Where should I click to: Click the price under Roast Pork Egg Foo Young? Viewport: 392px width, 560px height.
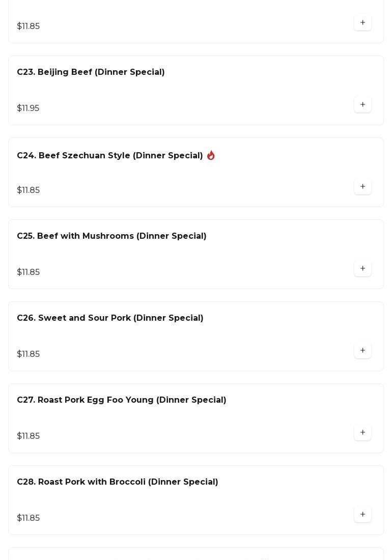tap(29, 436)
